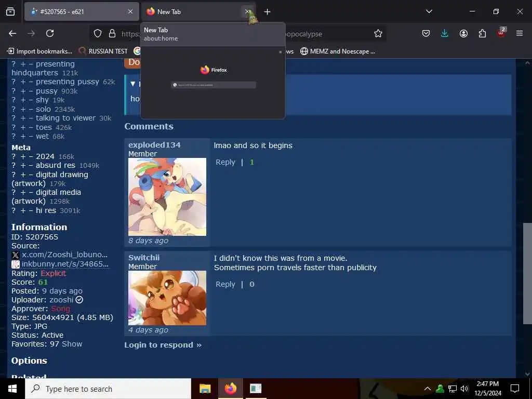Open the uBlock extension icon with badge
532x399 pixels.
(x=501, y=33)
